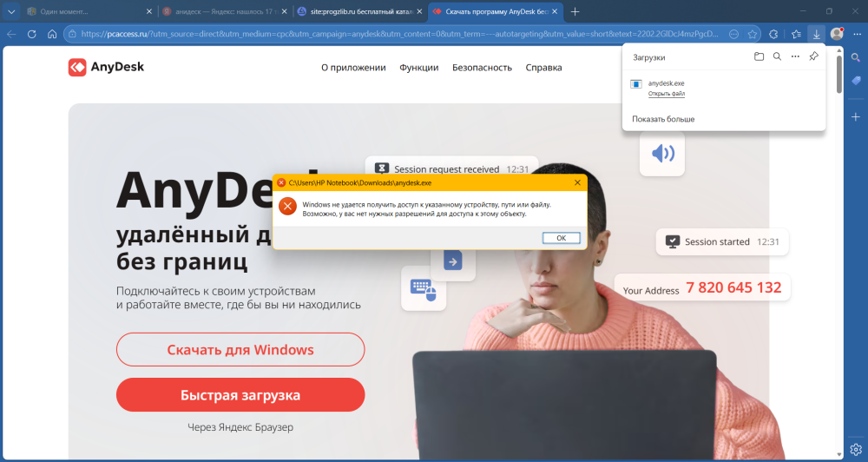This screenshot has width=868, height=462.
Task: Close the Скачать программу AnyDesk tab
Action: pyautogui.click(x=554, y=11)
